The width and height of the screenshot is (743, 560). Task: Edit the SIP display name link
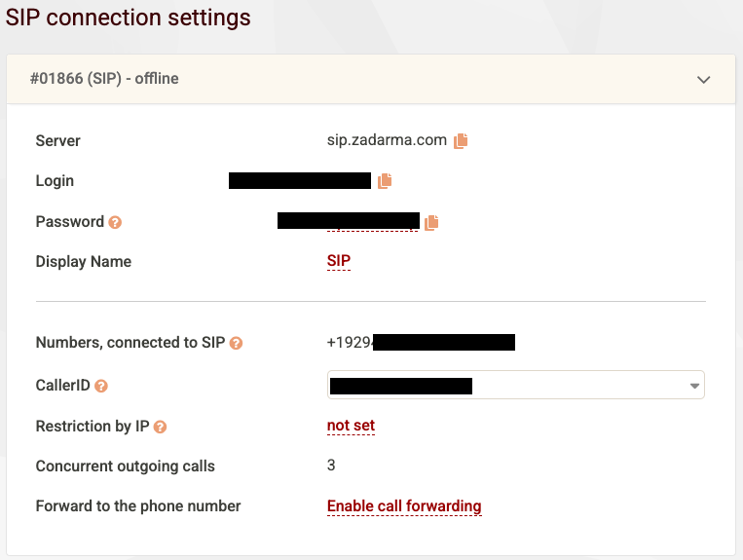click(339, 261)
